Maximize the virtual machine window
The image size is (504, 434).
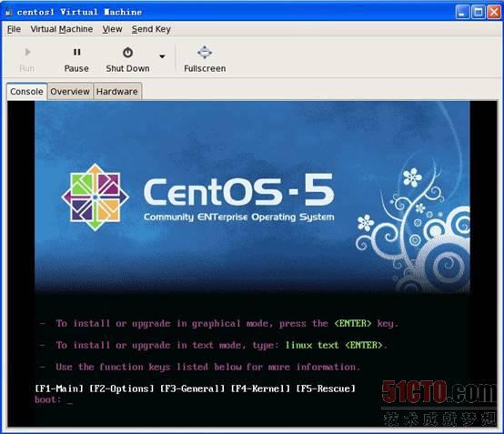coord(479,13)
